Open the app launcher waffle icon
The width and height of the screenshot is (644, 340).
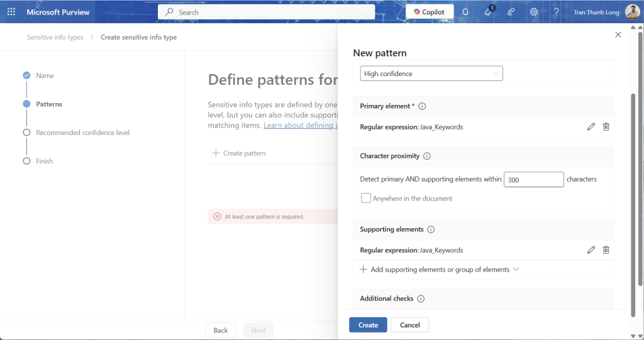tap(11, 12)
